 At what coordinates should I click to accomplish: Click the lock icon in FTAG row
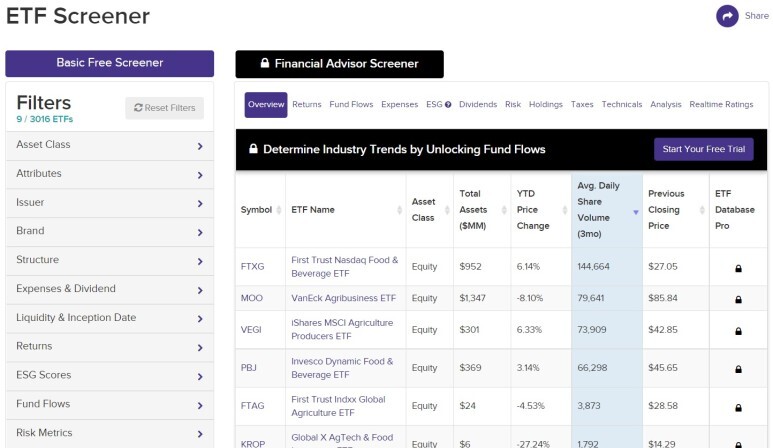pyautogui.click(x=738, y=408)
